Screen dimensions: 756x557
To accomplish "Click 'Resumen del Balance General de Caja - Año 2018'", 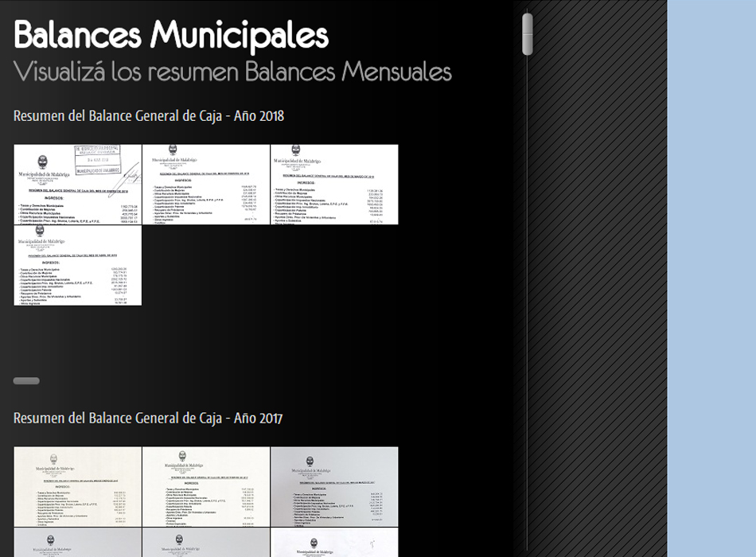I will pyautogui.click(x=149, y=115).
